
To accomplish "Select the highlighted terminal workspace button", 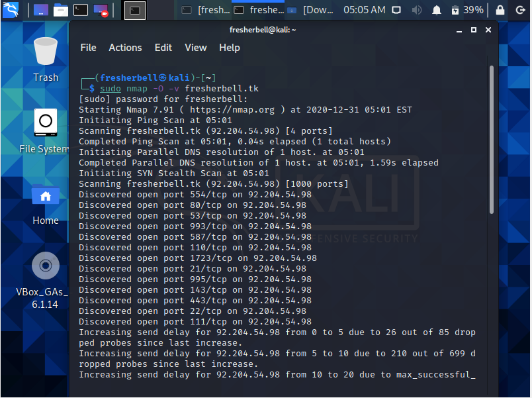I will coord(135,10).
